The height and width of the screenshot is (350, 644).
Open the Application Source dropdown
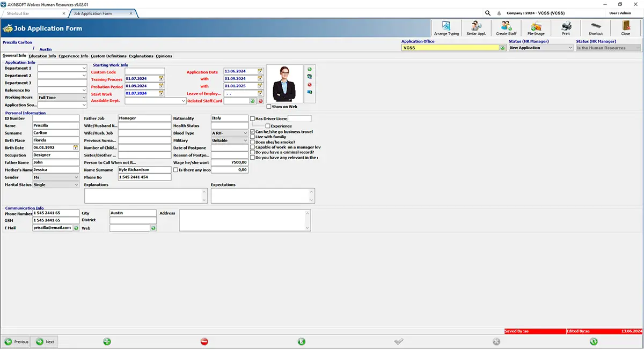[84, 105]
